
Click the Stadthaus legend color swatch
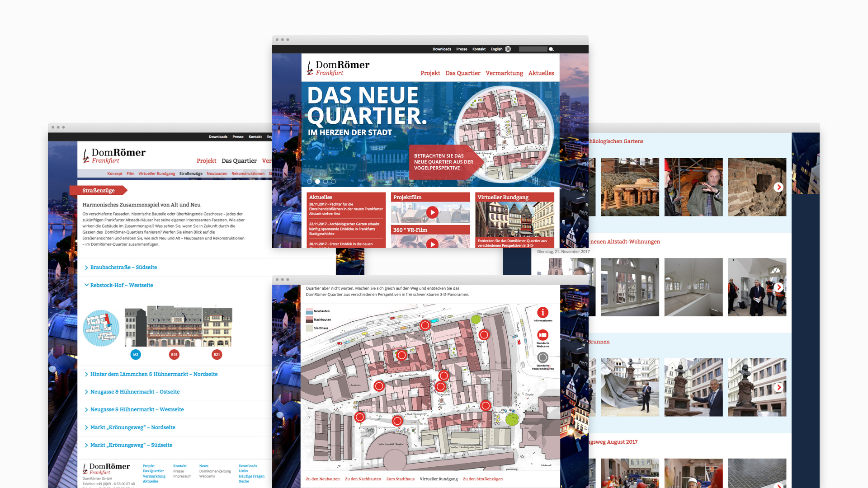coord(309,328)
